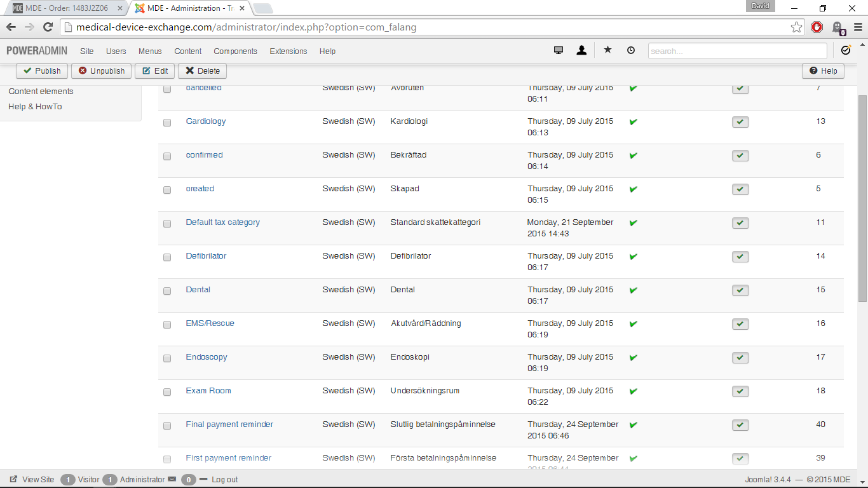
Task: Click the checkmark circle icon beside search
Action: pyautogui.click(x=846, y=51)
